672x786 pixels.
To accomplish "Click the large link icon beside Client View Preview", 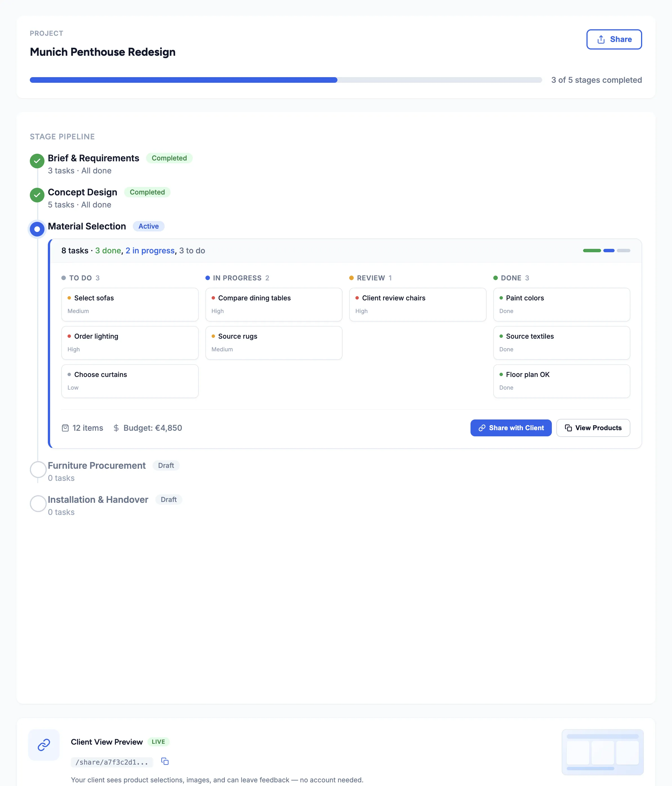I will (44, 744).
